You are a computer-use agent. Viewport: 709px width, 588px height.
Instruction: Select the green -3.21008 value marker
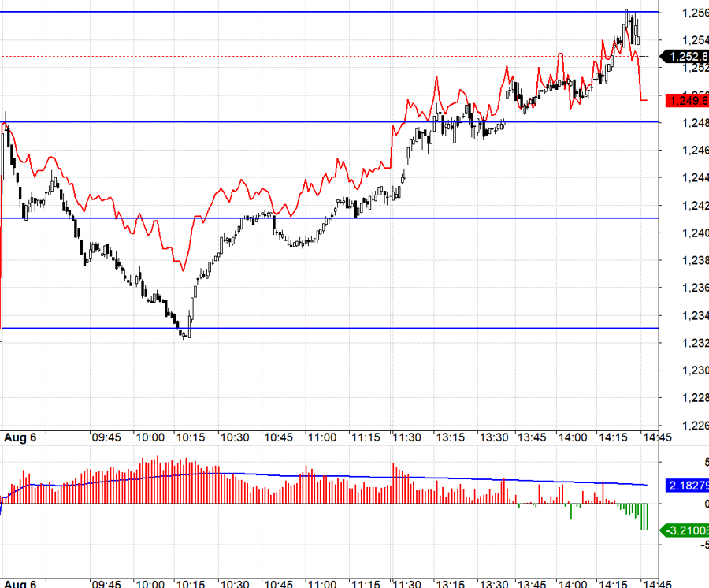(x=686, y=530)
